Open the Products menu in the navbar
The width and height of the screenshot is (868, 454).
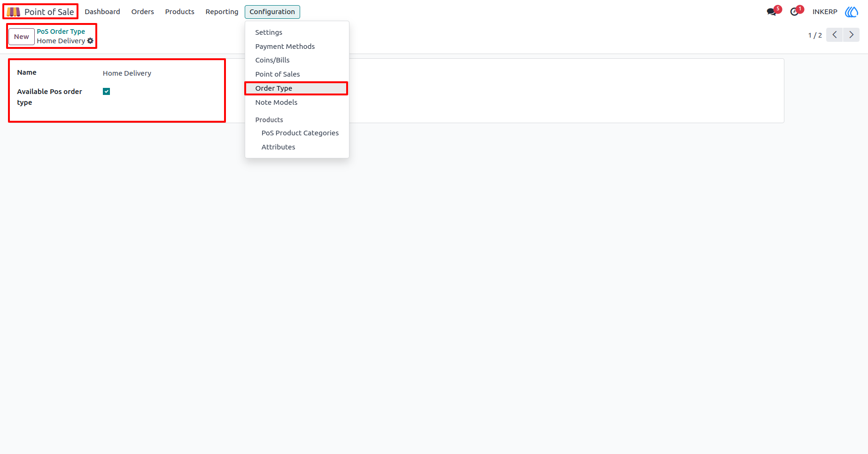point(179,12)
